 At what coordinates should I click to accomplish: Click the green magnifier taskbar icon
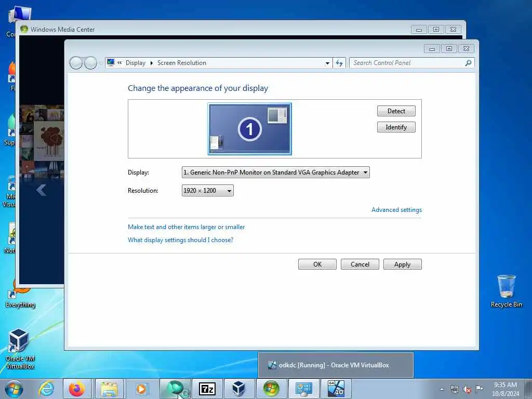click(x=175, y=389)
